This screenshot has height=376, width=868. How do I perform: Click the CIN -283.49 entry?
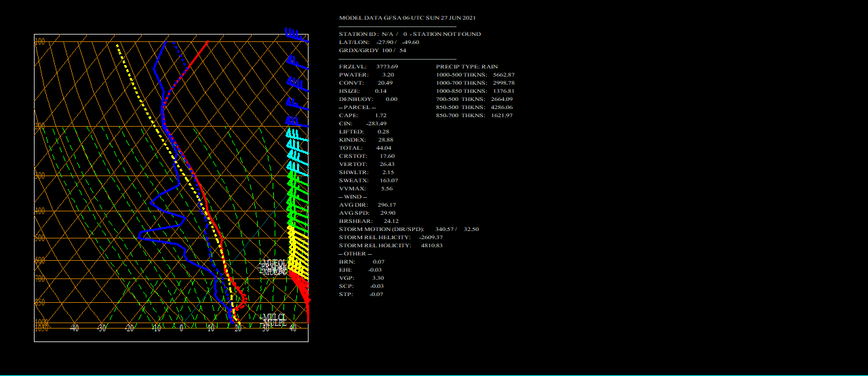363,123
